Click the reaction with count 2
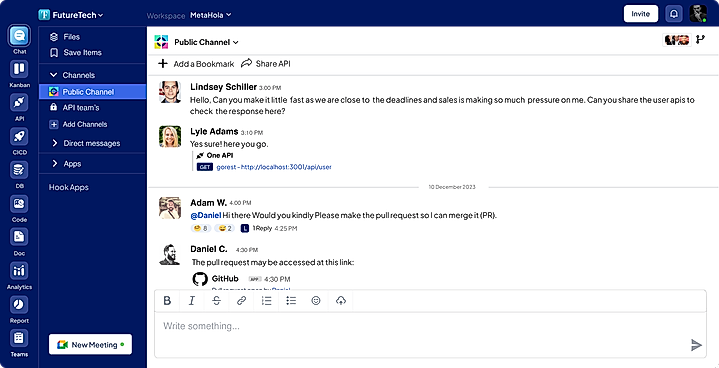 click(225, 228)
